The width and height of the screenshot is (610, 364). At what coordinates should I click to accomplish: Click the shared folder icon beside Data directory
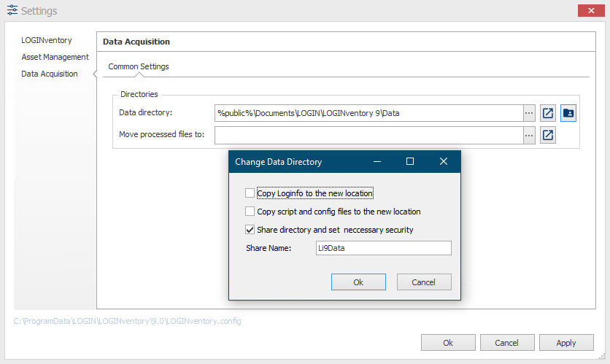coord(568,113)
